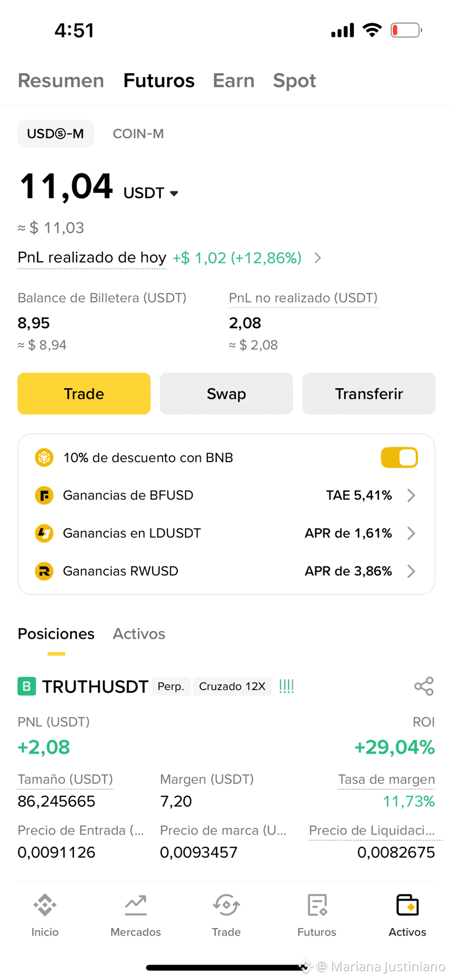Screen dimensions: 453x980
Task: Tap the BFUSD coin icon
Action: pos(44,495)
